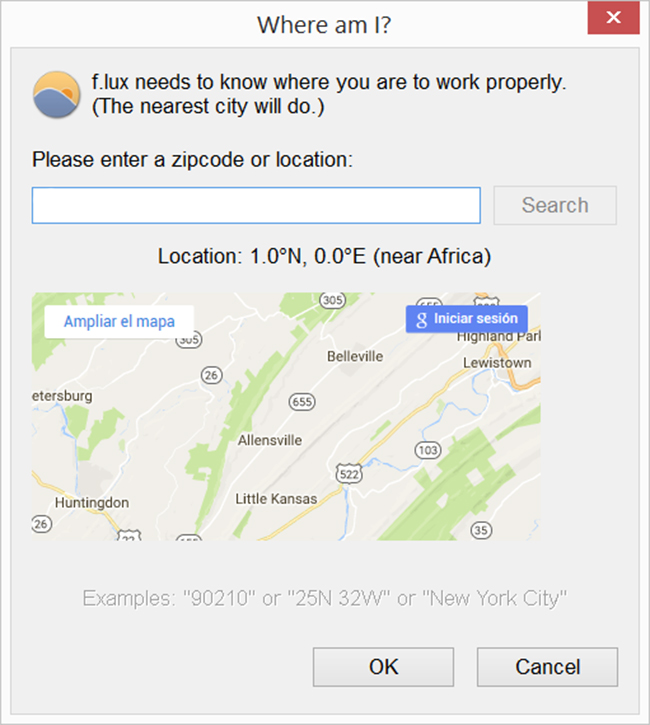Click the f.lux sun logo icon
650x725 pixels.
[x=57, y=95]
